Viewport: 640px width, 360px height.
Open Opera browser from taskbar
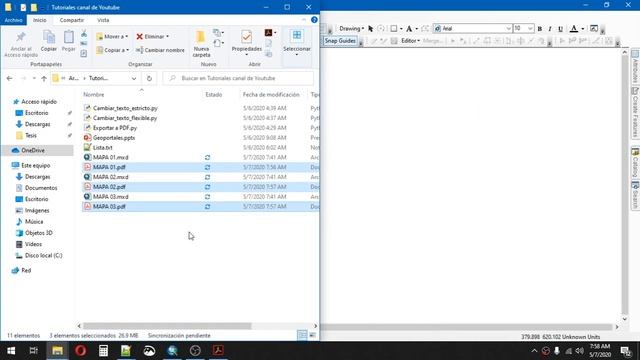[x=80, y=351]
